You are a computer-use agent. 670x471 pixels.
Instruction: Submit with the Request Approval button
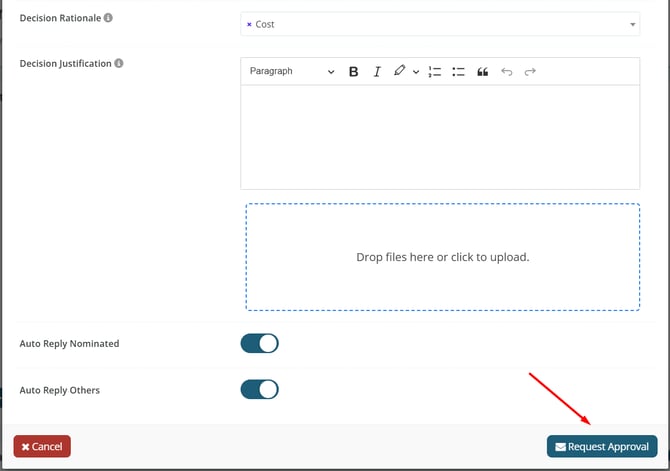pos(602,446)
